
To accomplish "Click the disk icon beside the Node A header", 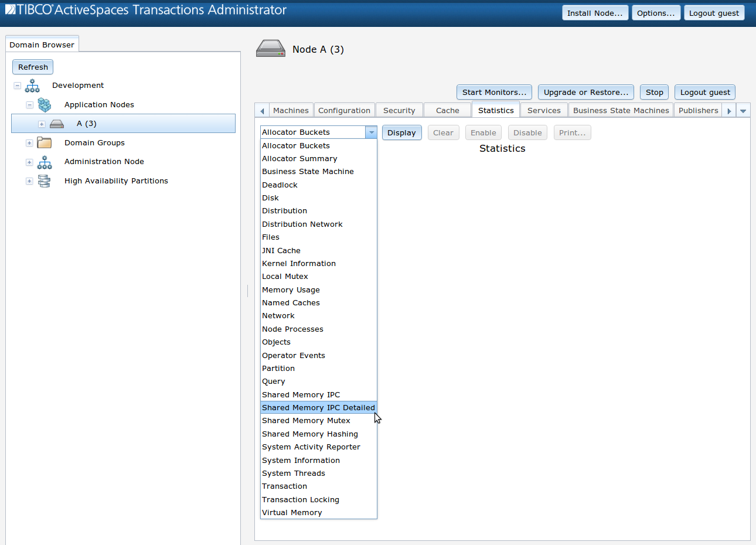I will pos(270,48).
